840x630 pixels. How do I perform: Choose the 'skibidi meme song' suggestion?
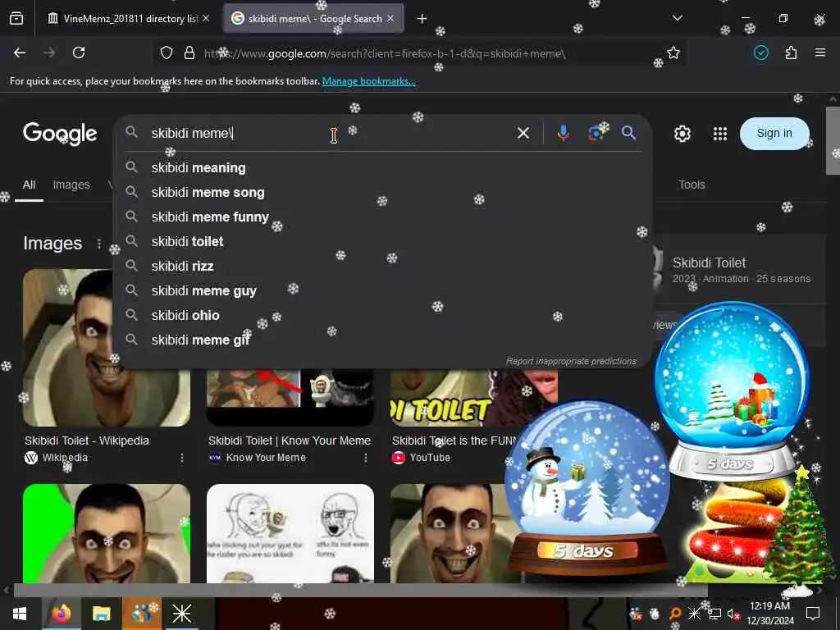point(382,192)
